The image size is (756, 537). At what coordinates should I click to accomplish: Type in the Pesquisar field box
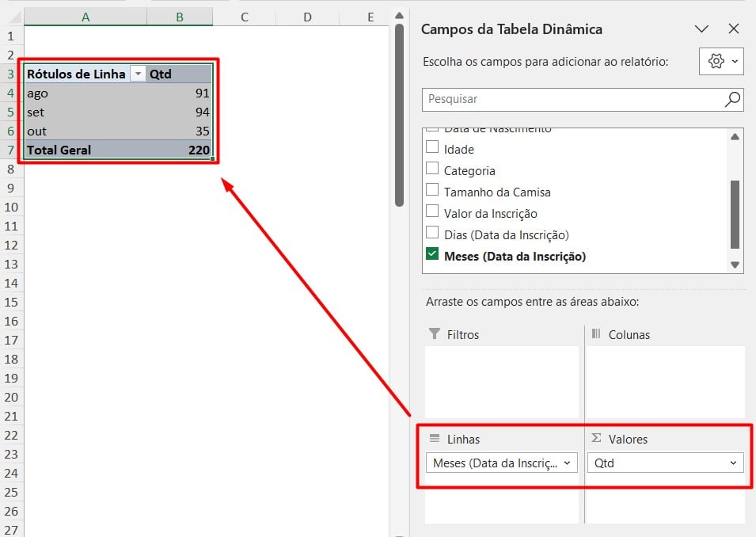pos(570,100)
